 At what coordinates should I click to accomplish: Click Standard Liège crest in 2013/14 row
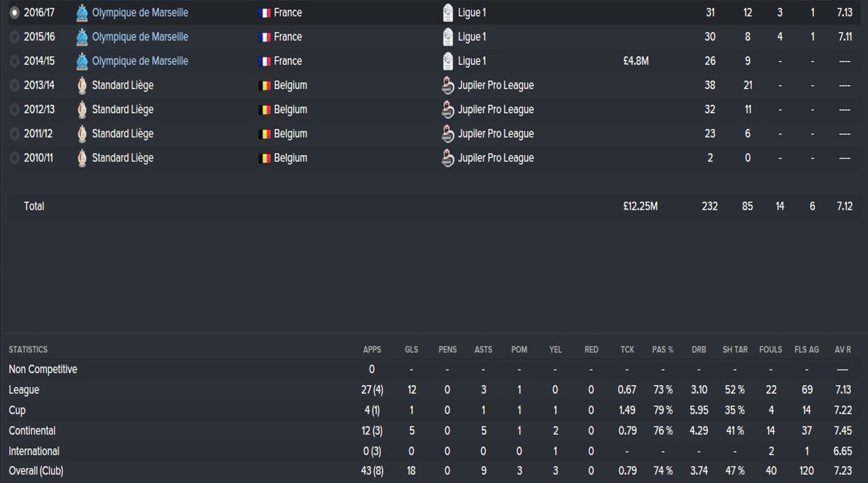[x=82, y=85]
